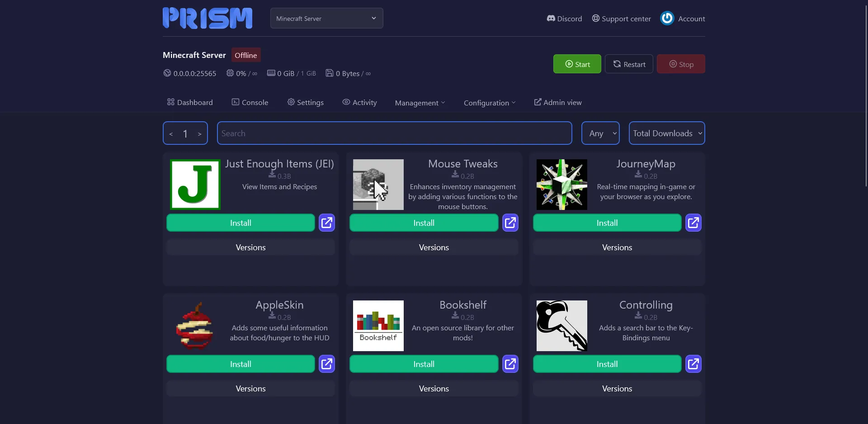Open external link icon for Controlling
Viewport: 868px width, 424px height.
(x=693, y=364)
